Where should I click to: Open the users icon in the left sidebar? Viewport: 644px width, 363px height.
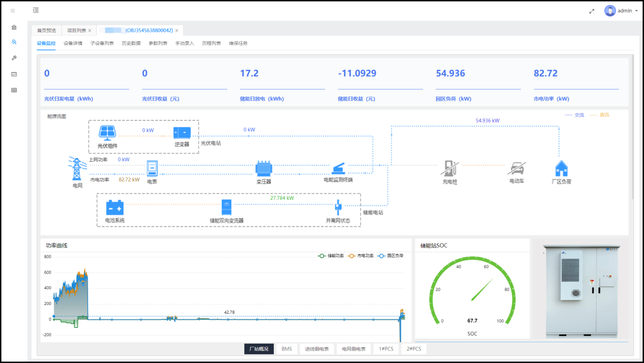pos(14,42)
